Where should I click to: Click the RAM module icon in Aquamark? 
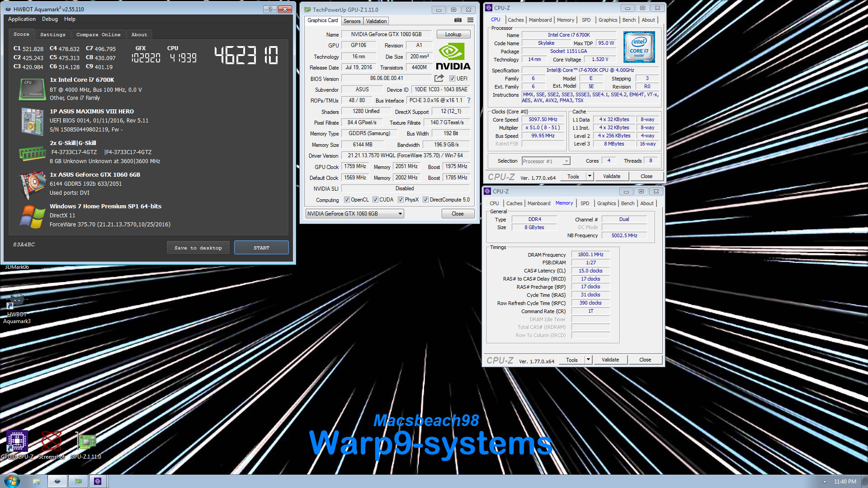coord(32,154)
